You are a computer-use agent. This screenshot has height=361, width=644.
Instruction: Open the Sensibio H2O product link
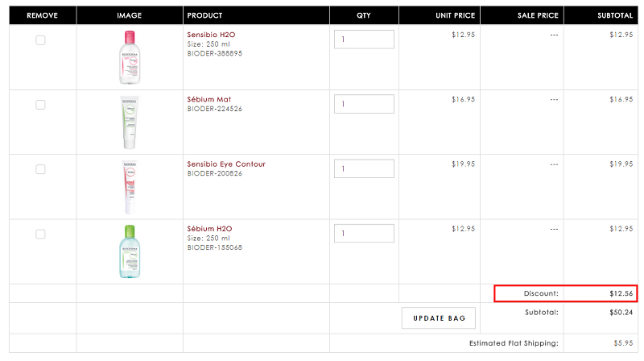[x=211, y=35]
